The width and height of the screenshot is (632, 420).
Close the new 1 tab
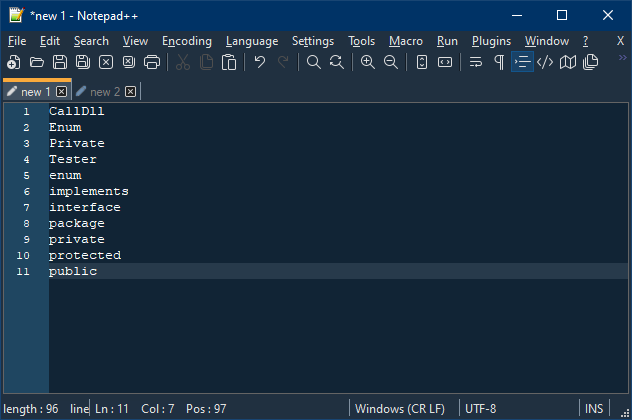point(61,92)
